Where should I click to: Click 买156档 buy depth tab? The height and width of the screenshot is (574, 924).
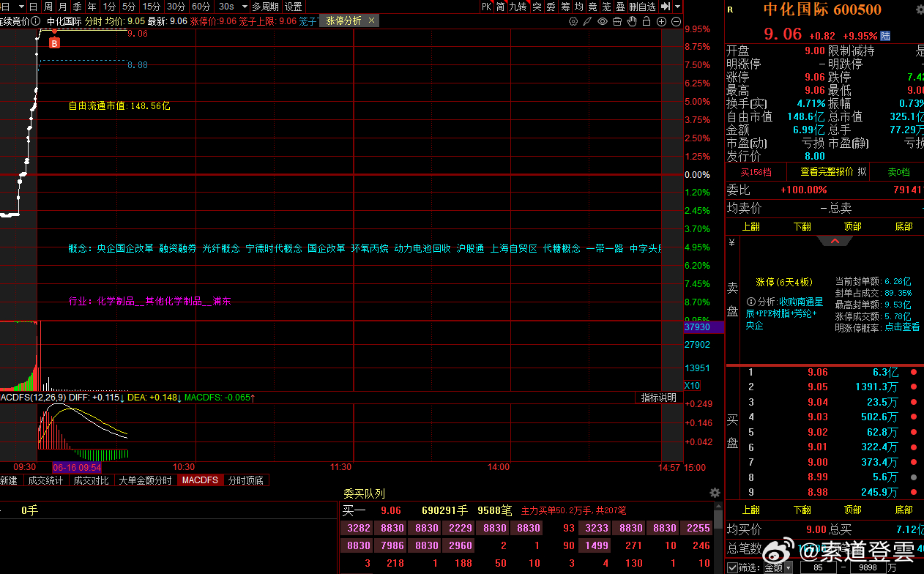[756, 172]
